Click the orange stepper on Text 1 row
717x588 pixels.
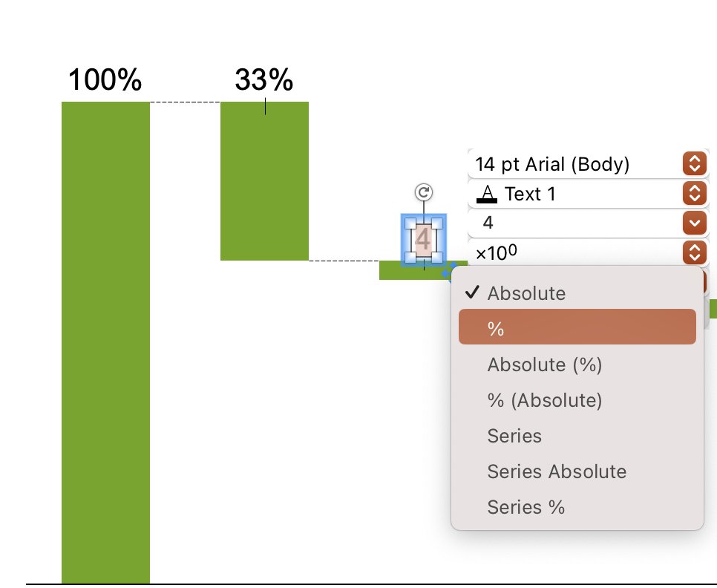[x=695, y=193]
